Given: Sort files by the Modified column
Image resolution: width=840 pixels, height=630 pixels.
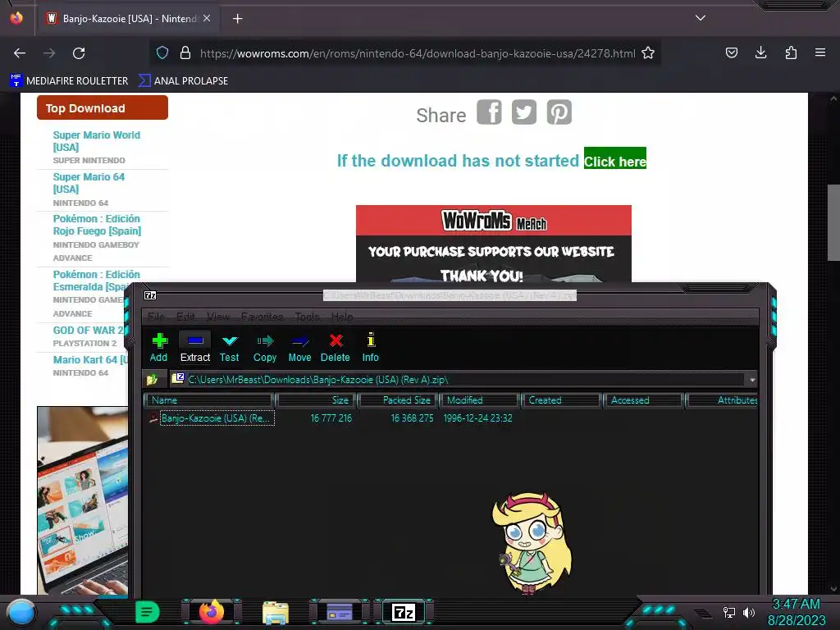Looking at the screenshot, I should (480, 400).
